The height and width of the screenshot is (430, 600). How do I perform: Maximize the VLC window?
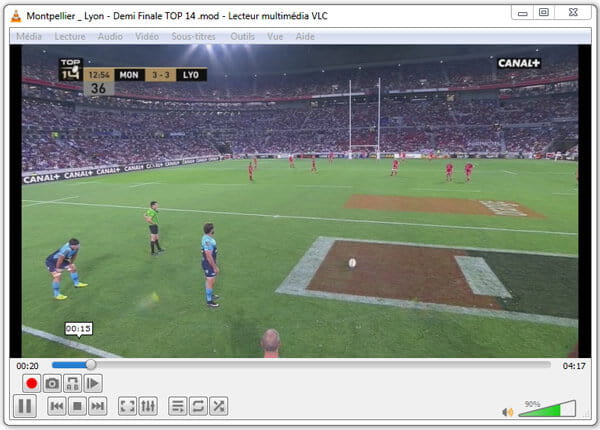click(x=544, y=13)
